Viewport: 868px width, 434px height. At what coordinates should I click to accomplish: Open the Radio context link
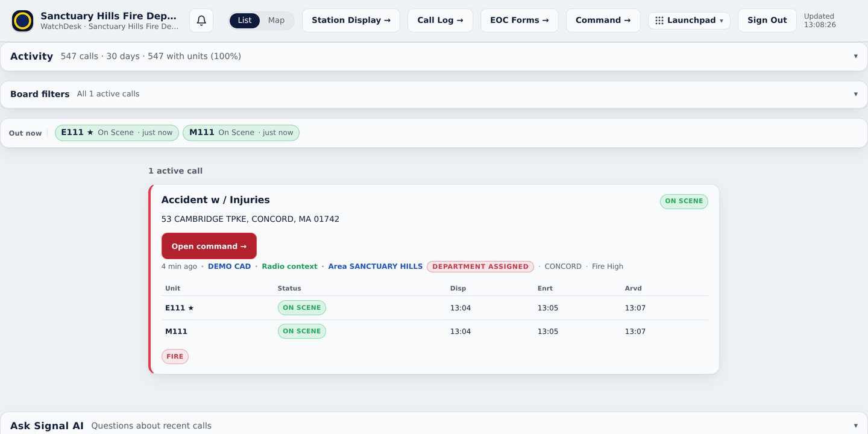point(289,266)
